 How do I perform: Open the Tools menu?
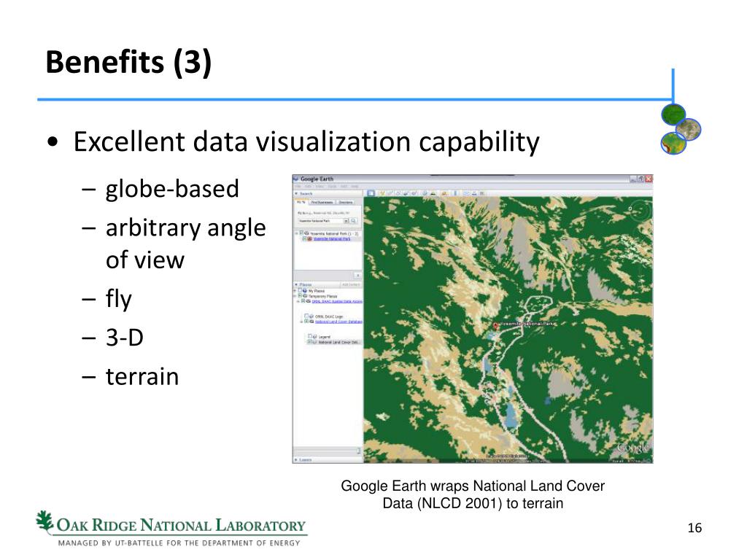(333, 186)
